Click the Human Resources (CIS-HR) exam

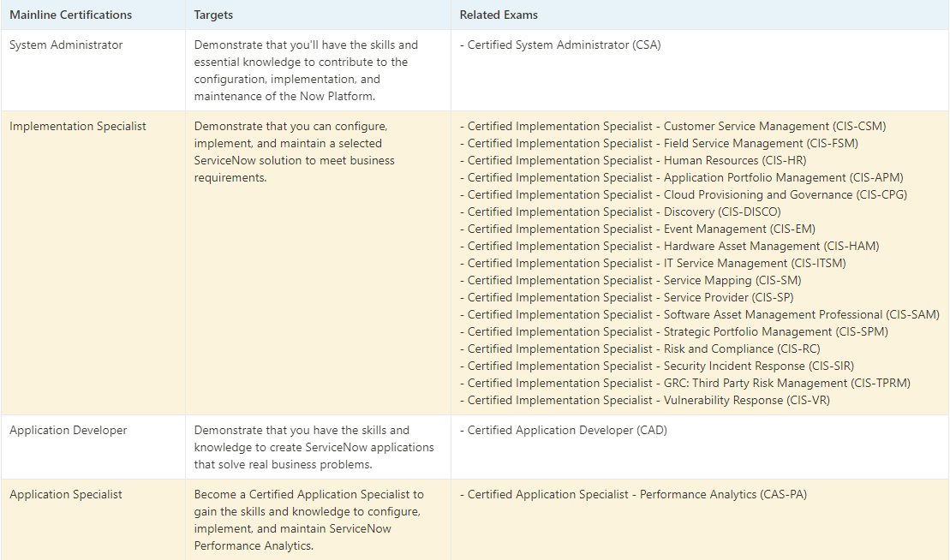coord(633,160)
